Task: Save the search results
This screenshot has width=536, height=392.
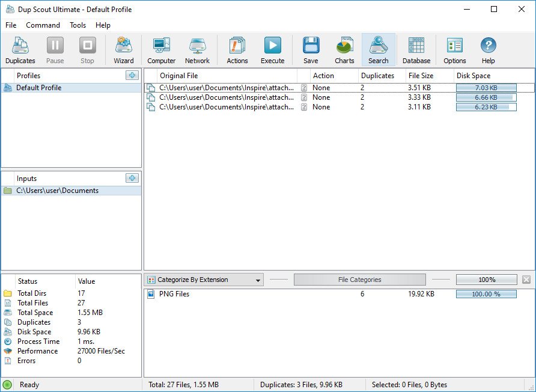Action: click(310, 49)
